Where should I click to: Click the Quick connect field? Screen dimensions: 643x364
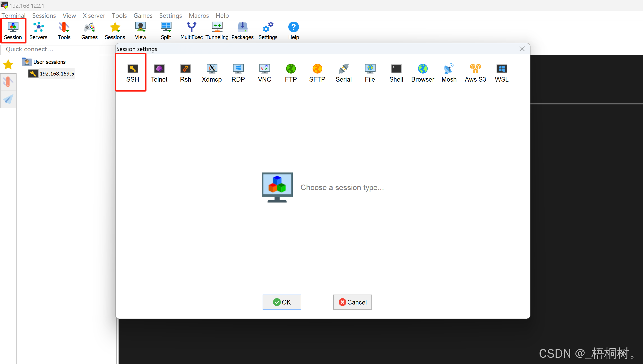58,49
